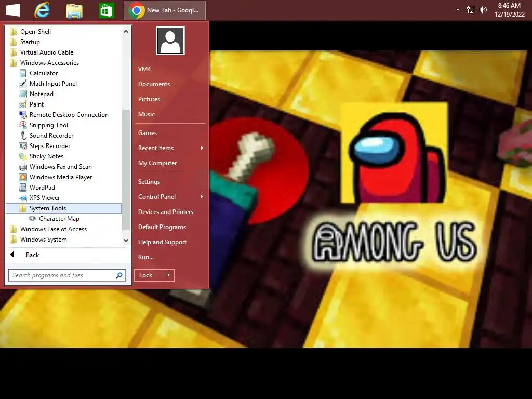The height and width of the screenshot is (399, 532).
Task: Launch Math Input Panel icon
Action: tap(23, 84)
